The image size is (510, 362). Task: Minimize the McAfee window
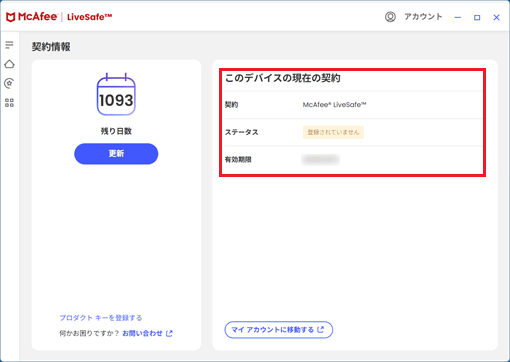pos(458,17)
